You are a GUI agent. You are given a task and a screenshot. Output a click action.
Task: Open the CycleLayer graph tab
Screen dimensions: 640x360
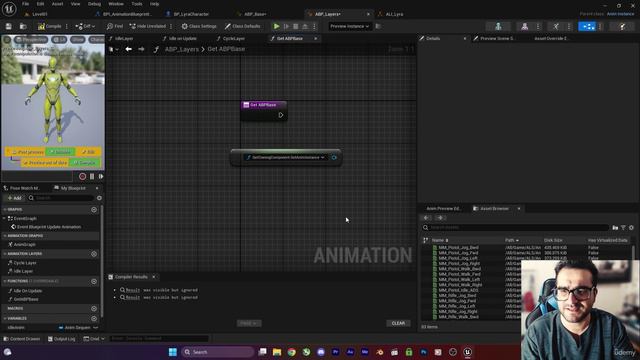point(234,38)
